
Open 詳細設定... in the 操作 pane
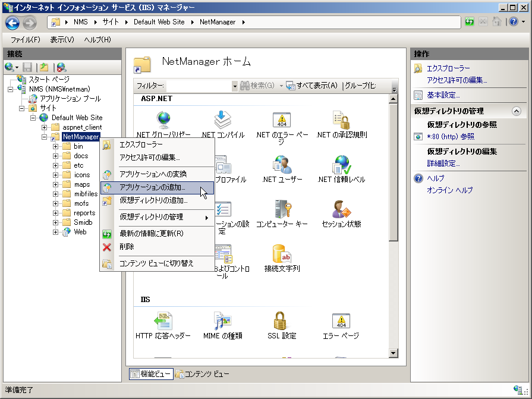(443, 164)
